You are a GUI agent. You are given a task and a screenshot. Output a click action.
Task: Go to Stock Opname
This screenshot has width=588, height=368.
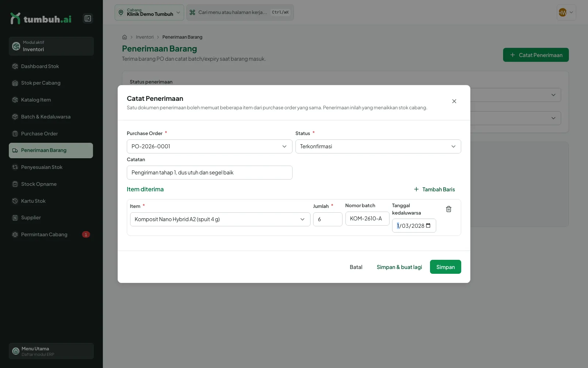(51, 184)
